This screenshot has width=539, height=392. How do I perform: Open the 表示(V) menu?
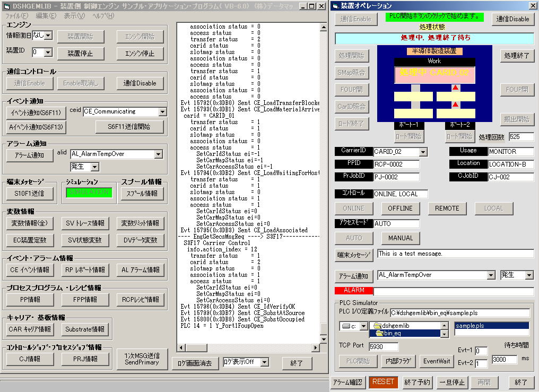[74, 16]
